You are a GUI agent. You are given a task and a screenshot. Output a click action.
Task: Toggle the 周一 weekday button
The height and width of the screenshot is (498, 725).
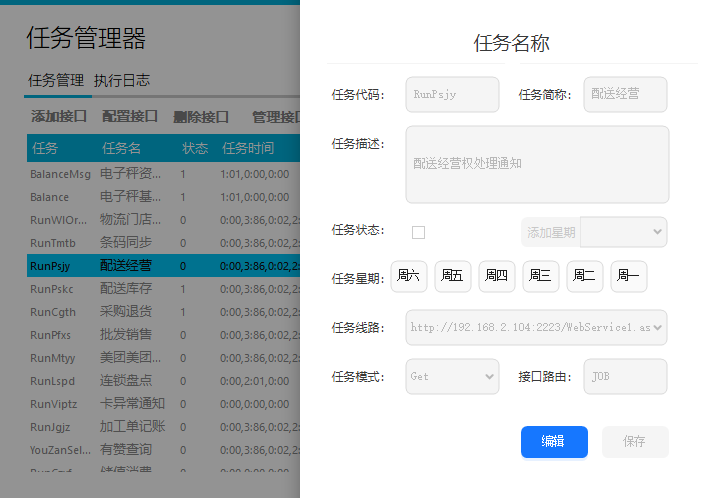629,277
